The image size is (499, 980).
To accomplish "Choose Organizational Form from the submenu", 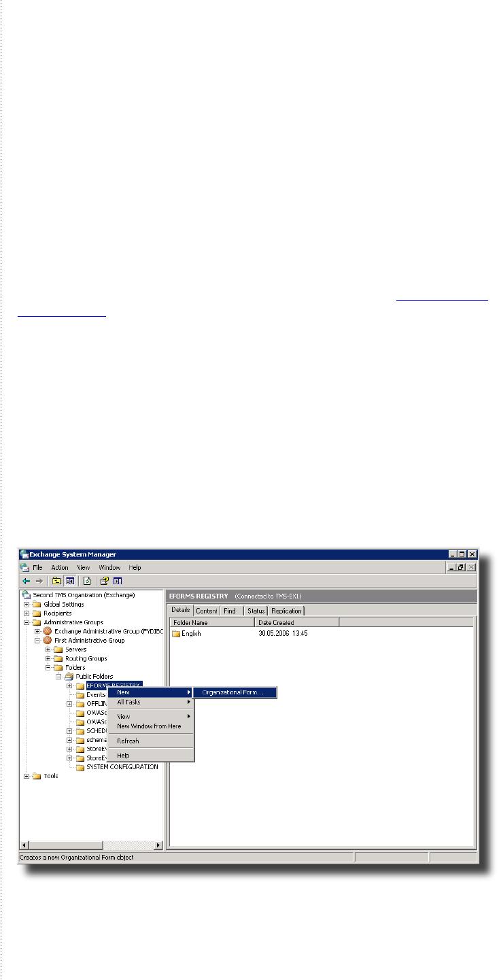I will 235,692.
